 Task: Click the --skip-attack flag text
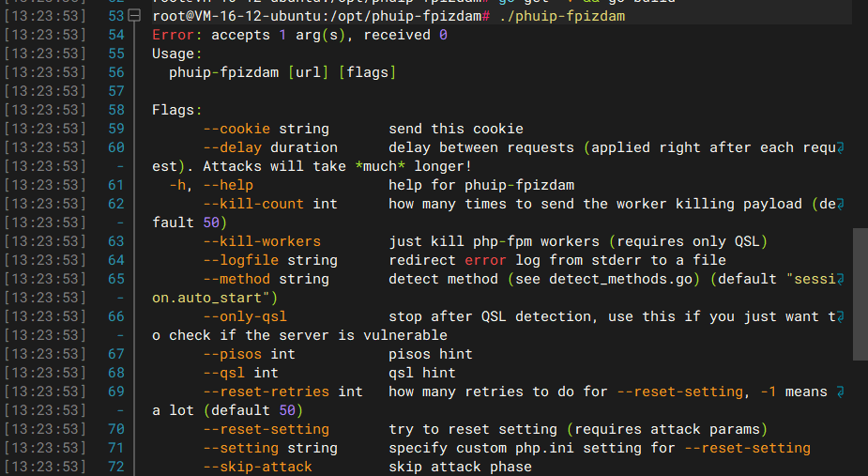[257, 467]
